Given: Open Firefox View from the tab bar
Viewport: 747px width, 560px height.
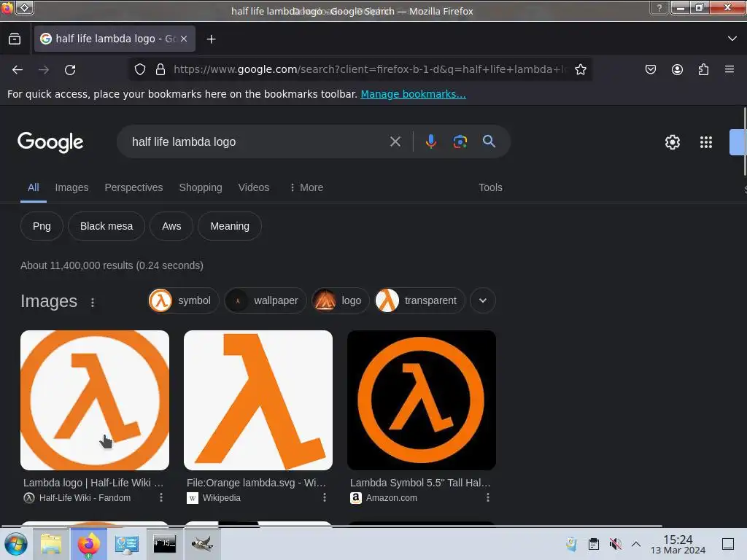Looking at the screenshot, I should point(15,39).
